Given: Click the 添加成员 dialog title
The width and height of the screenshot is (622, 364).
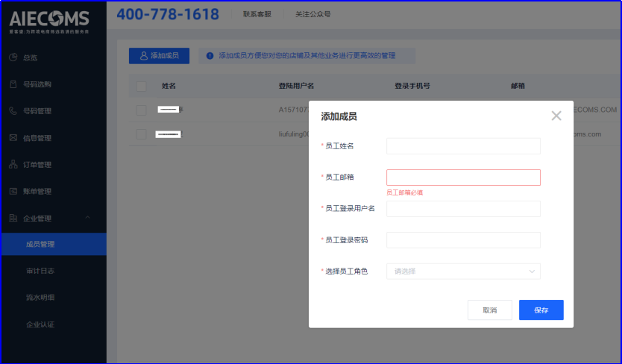Looking at the screenshot, I should click(339, 116).
